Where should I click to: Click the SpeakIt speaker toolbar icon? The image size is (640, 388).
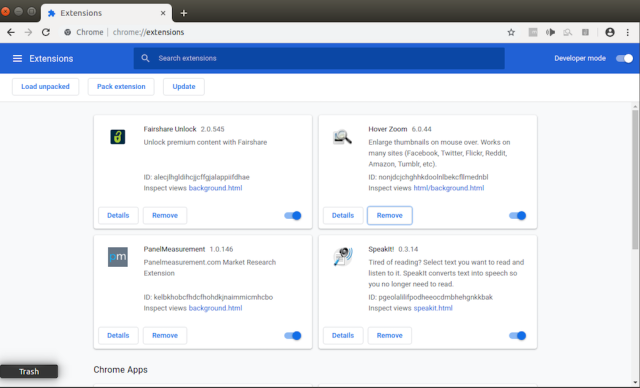pos(550,32)
